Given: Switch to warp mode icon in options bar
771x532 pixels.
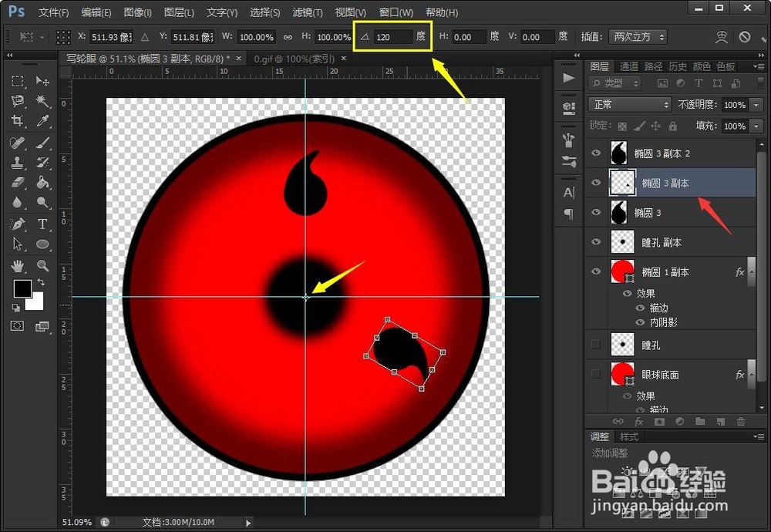Looking at the screenshot, I should (722, 37).
